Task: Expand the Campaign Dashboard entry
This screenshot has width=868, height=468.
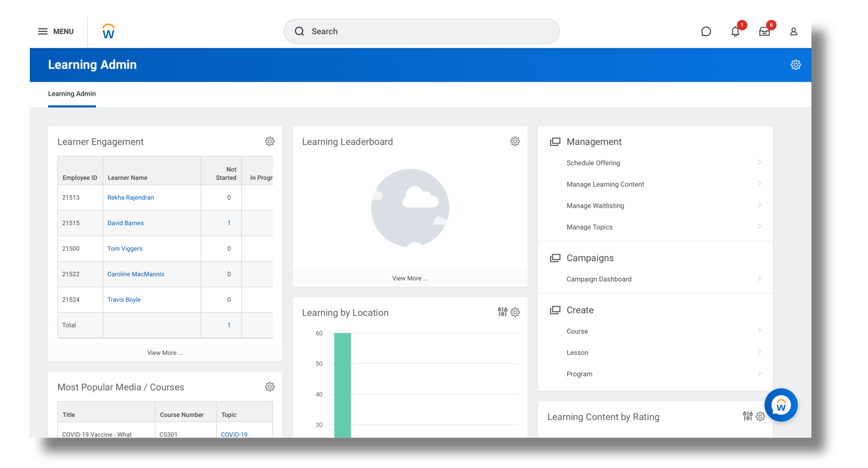Action: coord(598,279)
